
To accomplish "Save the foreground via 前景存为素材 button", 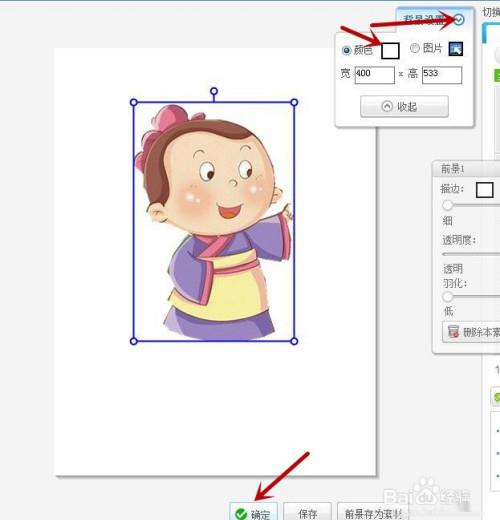I will pyautogui.click(x=373, y=512).
